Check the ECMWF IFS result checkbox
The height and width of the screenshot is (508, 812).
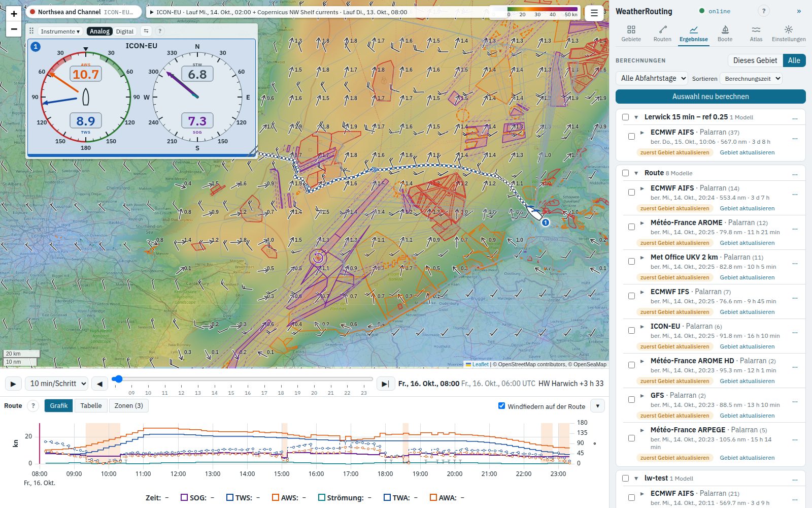tap(631, 296)
